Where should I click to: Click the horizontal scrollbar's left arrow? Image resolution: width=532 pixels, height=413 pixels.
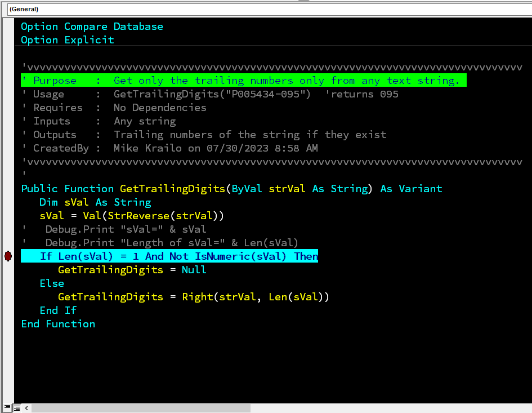[26, 408]
